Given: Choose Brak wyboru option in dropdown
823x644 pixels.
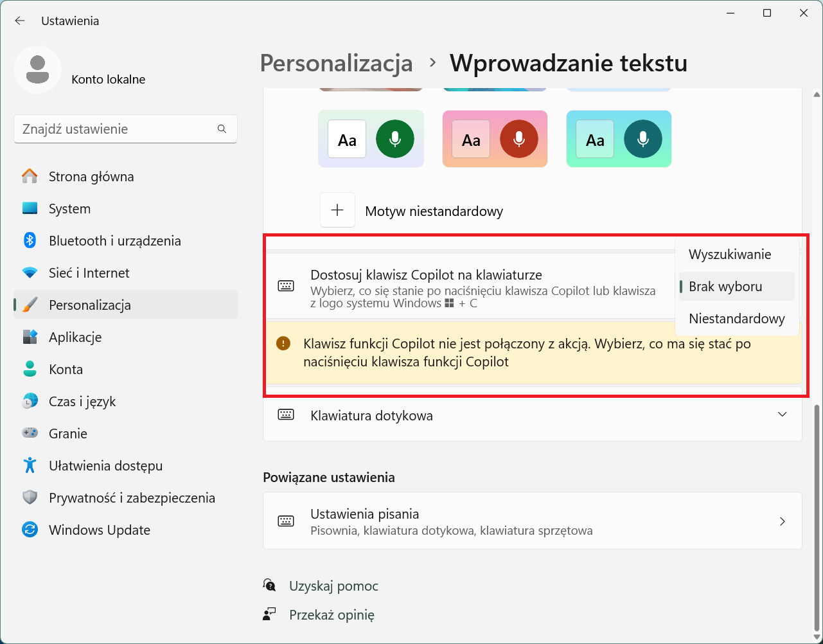Looking at the screenshot, I should point(736,287).
